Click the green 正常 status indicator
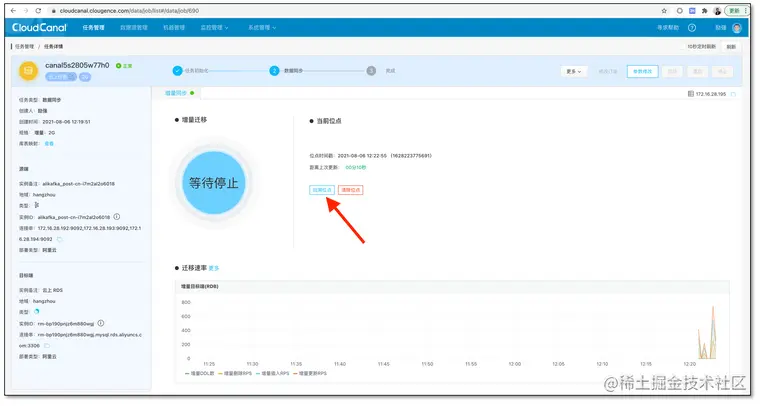The width and height of the screenshot is (760, 406). (124, 65)
